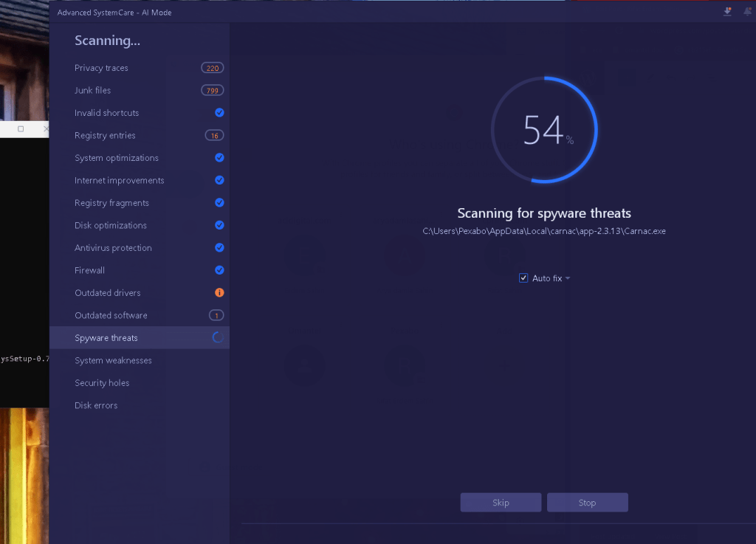Select Registry fragments list item
The image size is (756, 544).
click(140, 203)
